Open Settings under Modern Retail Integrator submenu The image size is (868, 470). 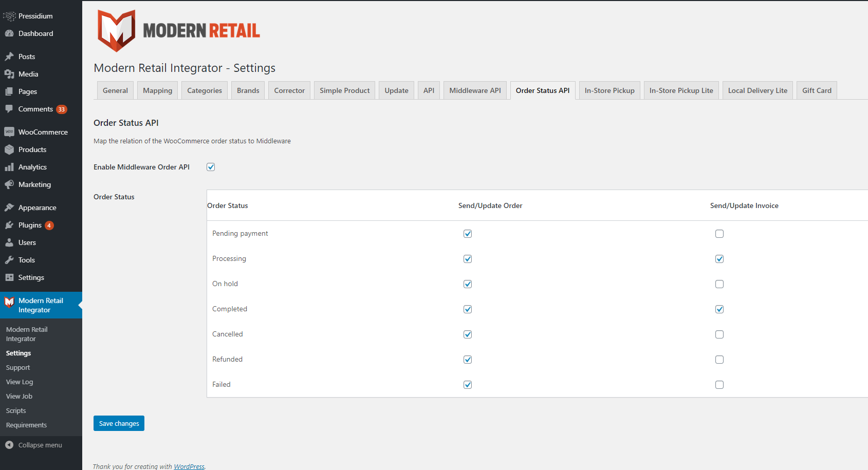(19, 353)
